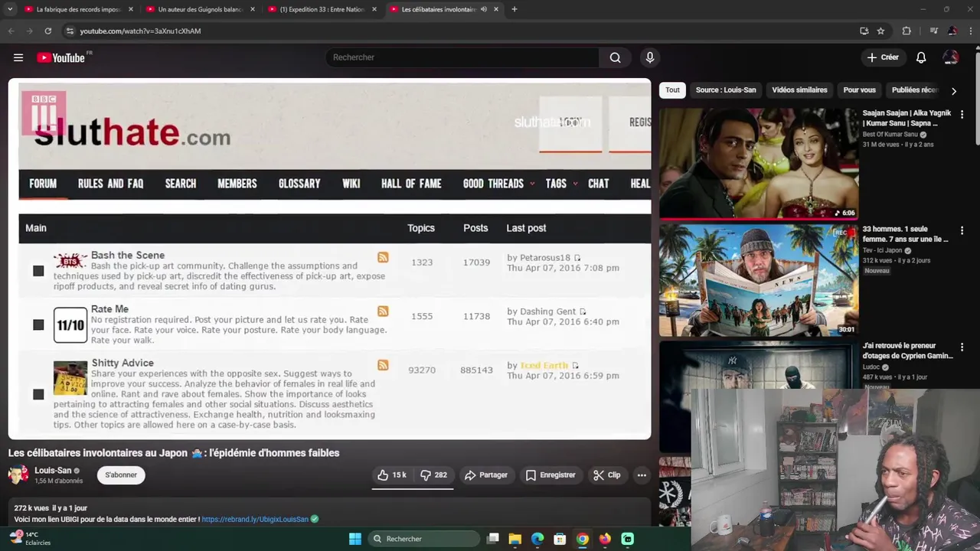
Task: Dislike the video (282)
Action: click(x=434, y=475)
